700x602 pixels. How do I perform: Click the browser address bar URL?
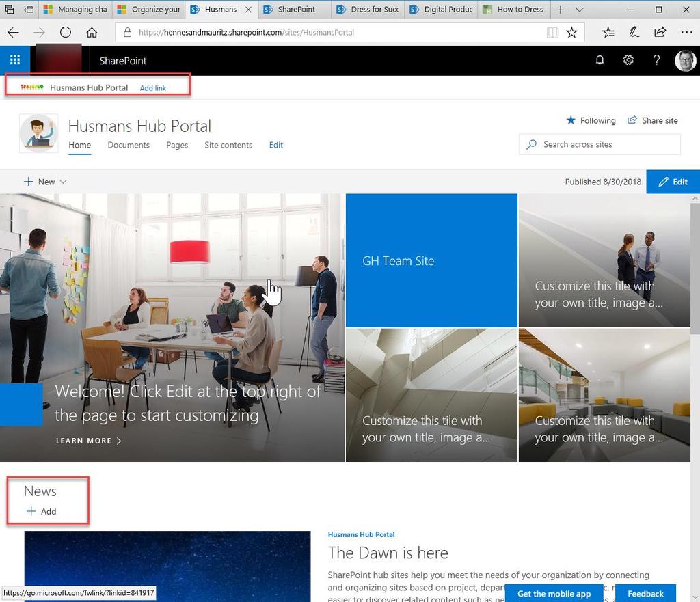point(246,32)
